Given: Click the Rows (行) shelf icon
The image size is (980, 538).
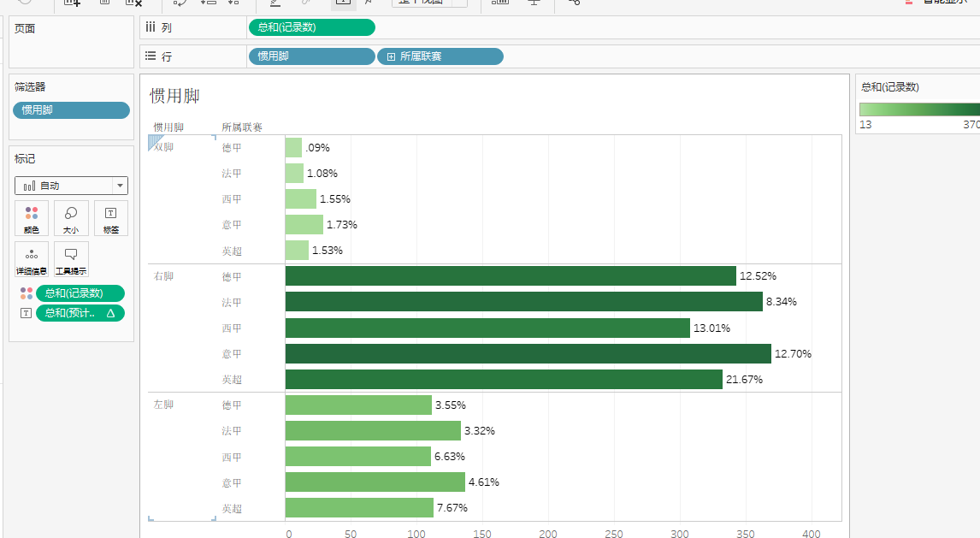Looking at the screenshot, I should point(150,56).
